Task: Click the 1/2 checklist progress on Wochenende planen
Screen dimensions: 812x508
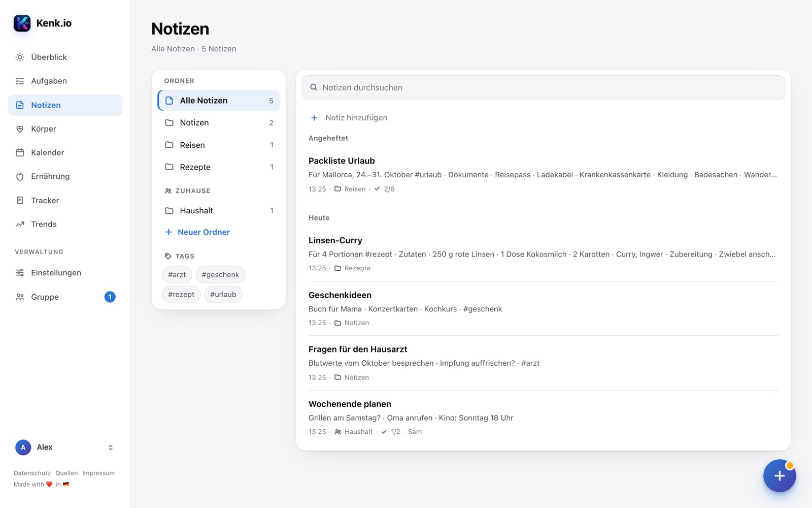Action: tap(391, 432)
